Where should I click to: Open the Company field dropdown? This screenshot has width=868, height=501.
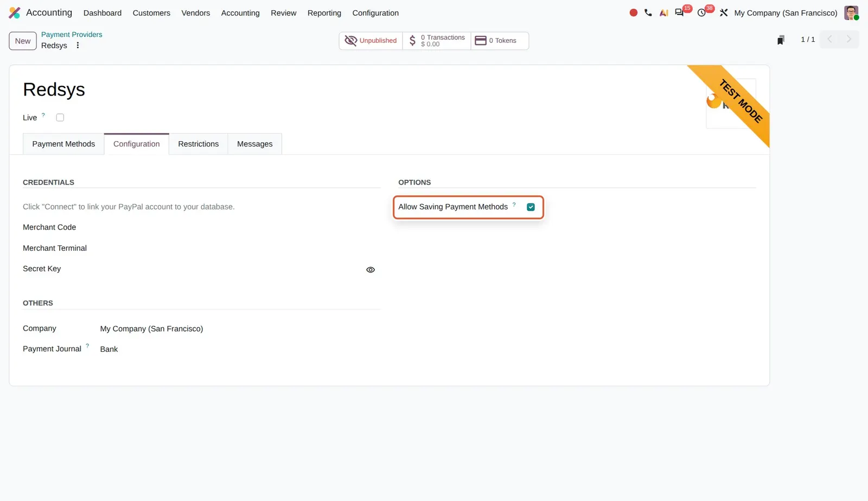[x=240, y=329]
